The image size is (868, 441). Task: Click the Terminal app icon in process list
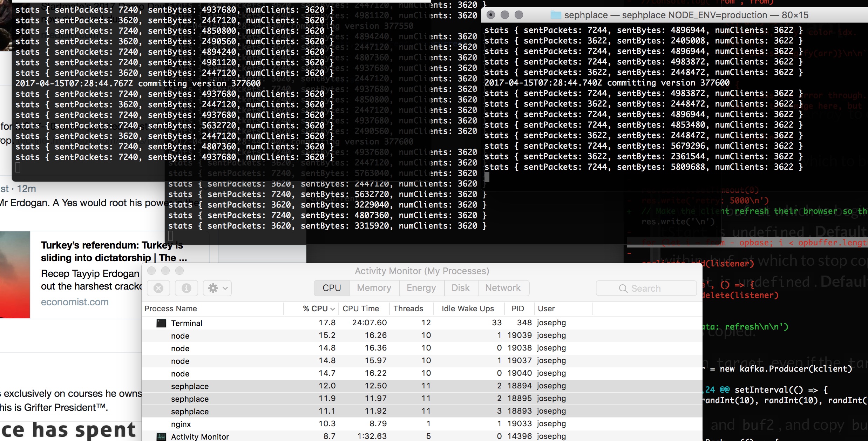point(161,323)
